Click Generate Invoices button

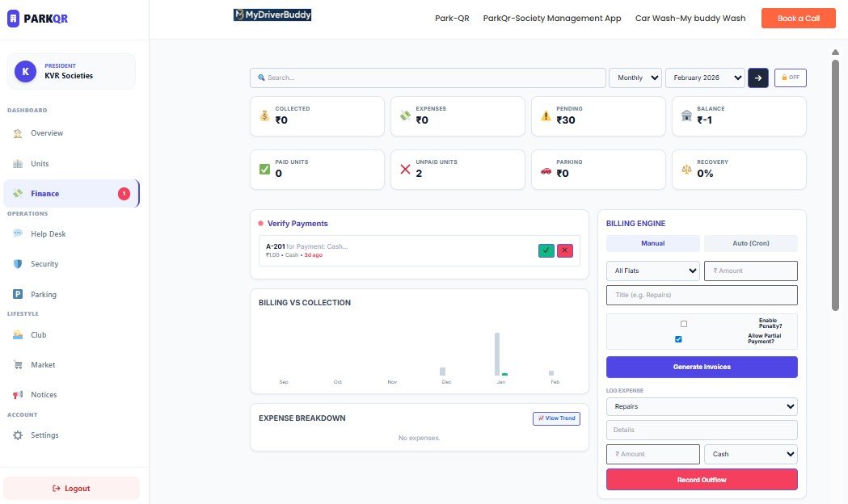pos(702,367)
